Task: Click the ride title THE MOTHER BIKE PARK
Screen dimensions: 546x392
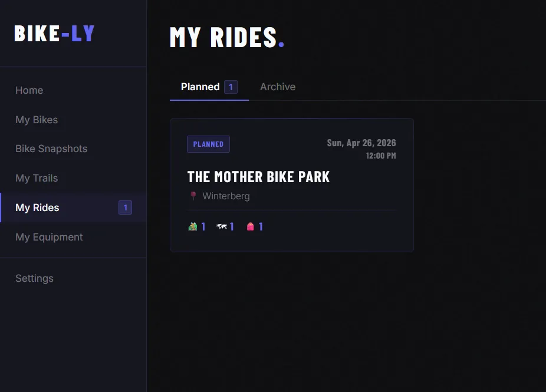Action: click(x=258, y=177)
